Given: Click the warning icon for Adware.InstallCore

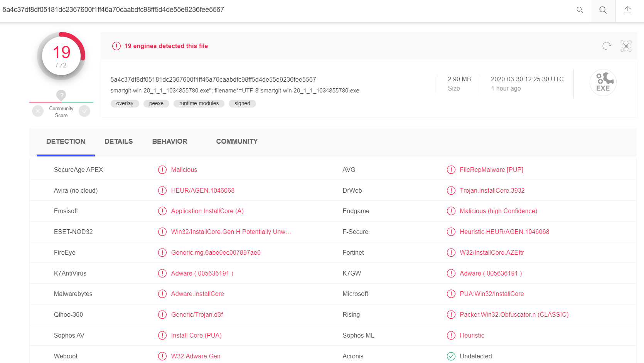Looking at the screenshot, I should click(162, 294).
